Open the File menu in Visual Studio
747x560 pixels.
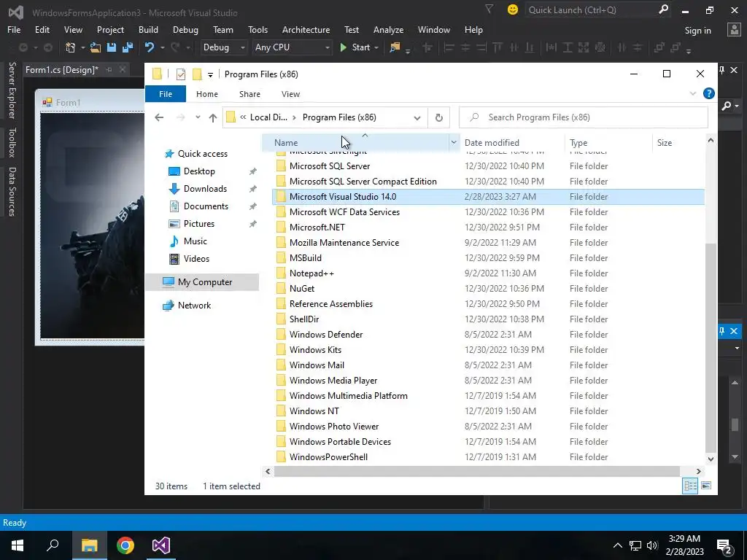coord(14,29)
